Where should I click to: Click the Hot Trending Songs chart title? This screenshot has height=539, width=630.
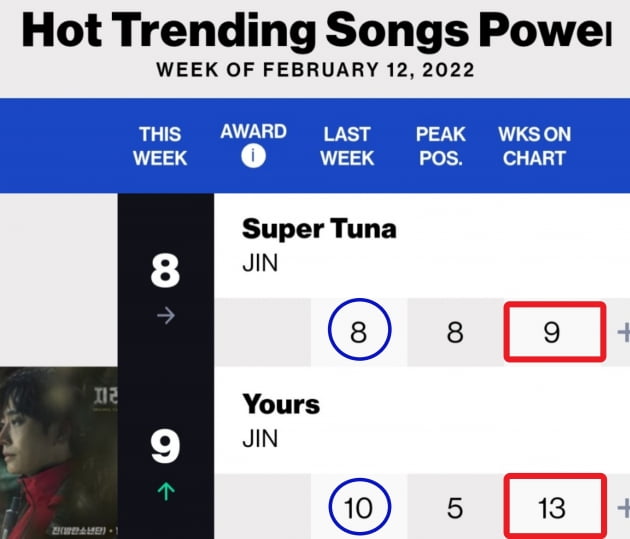[x=317, y=31]
